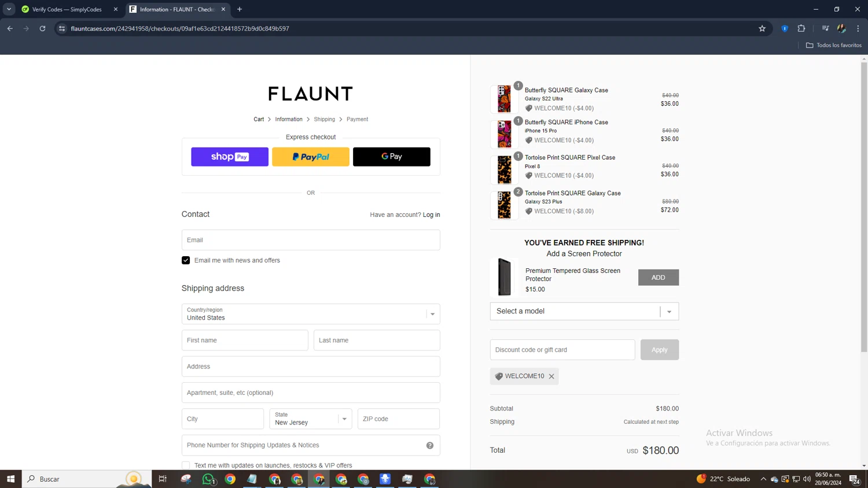This screenshot has width=868, height=488.
Task: Click the Discount code or gift card field
Action: 562,350
